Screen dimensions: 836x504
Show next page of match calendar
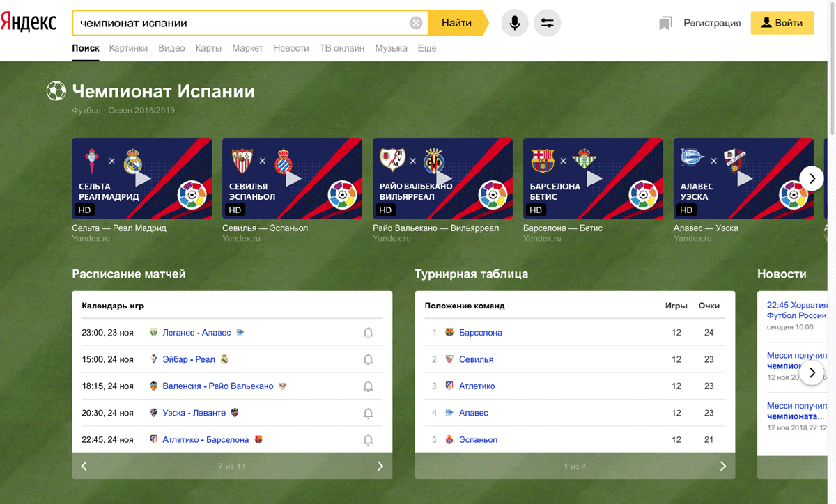point(380,466)
